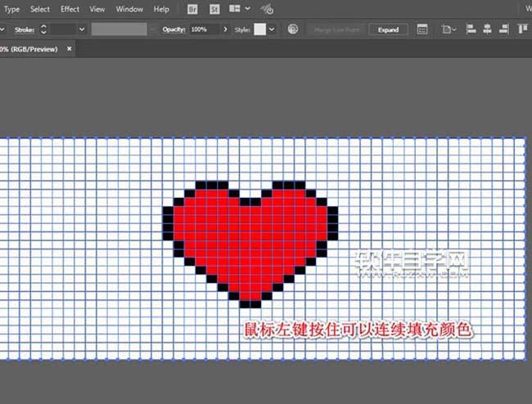
Task: Open the graphic Style dropdown arrow
Action: (x=272, y=29)
